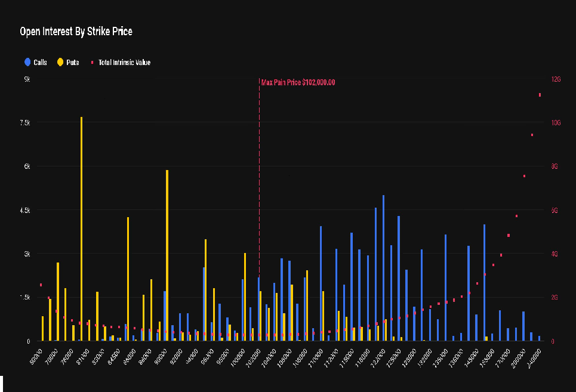Screen dimensions: 576x392
Task: Click the red Total Intrinsic Value legend marker
Action: [x=92, y=62]
